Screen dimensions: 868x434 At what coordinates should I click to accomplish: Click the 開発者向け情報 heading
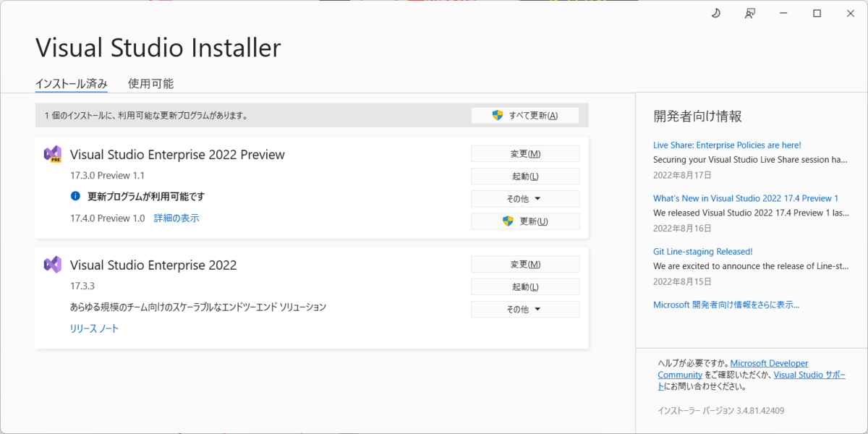pos(697,116)
